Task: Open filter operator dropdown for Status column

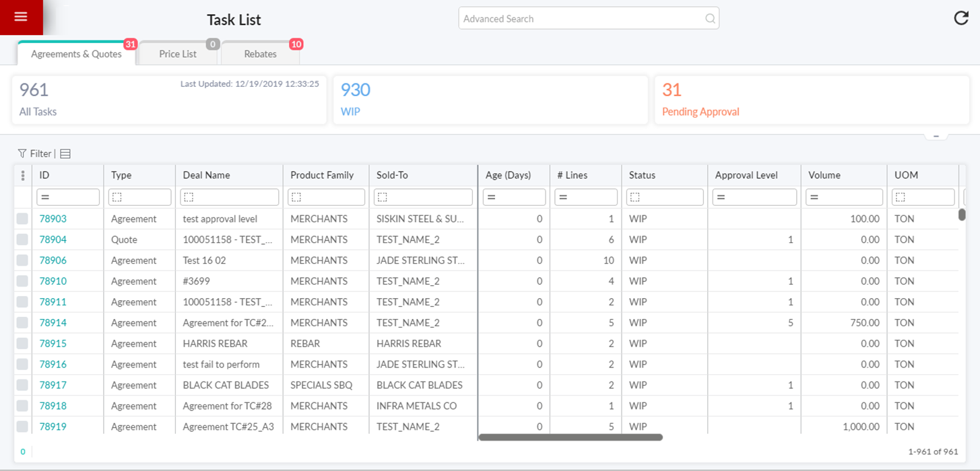Action: [x=634, y=197]
